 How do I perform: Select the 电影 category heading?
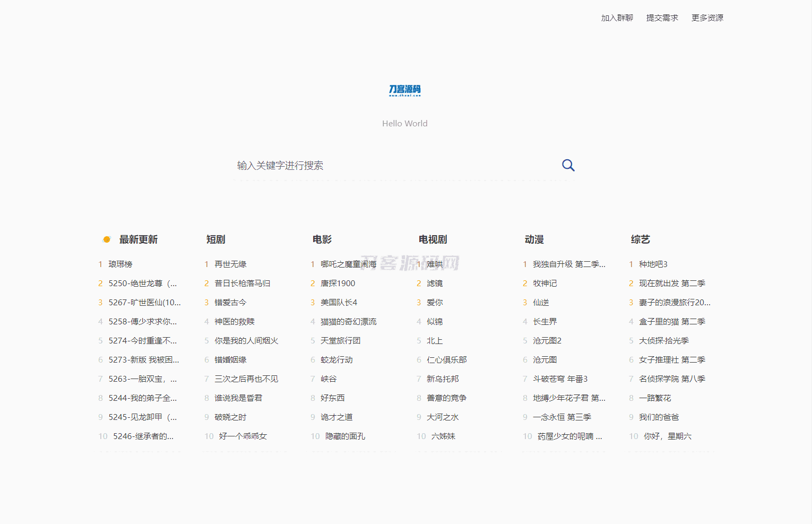[x=322, y=239]
